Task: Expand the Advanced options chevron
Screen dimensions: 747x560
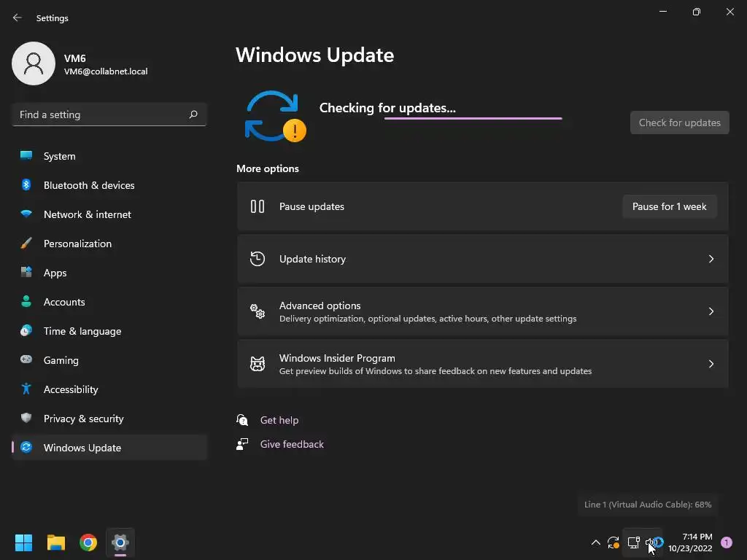Action: (x=711, y=311)
